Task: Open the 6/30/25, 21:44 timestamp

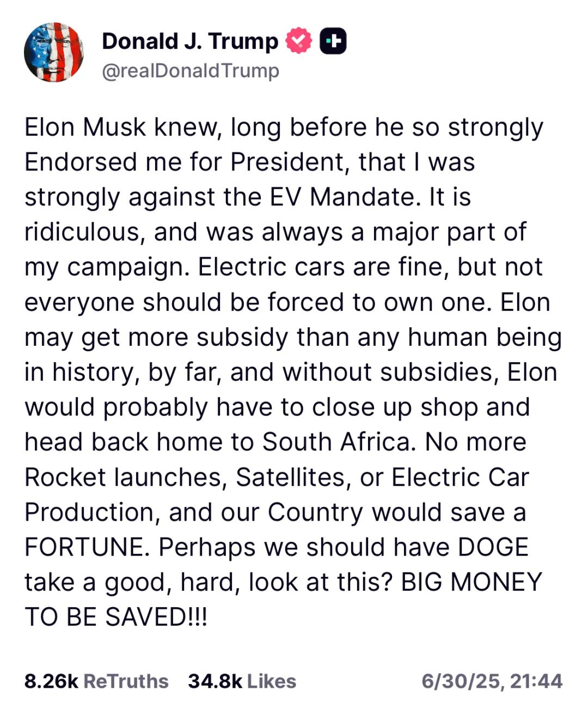Action: click(x=492, y=681)
